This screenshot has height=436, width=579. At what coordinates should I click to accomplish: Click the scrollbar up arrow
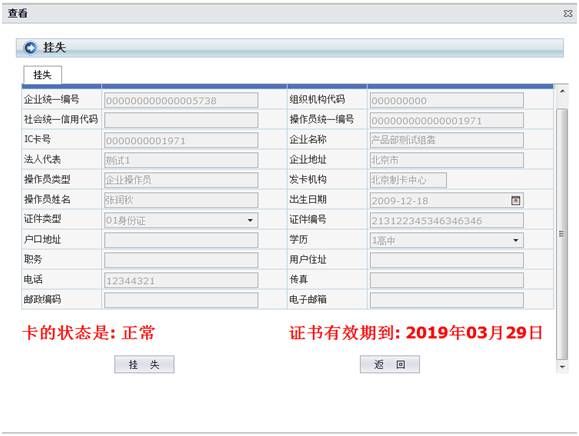point(562,91)
